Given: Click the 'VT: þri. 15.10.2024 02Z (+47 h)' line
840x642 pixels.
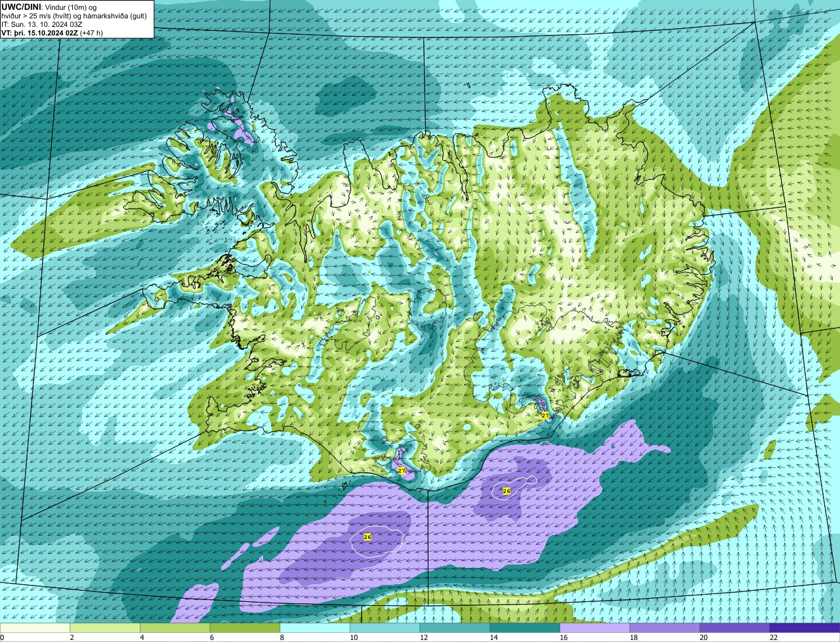Looking at the screenshot, I should pos(52,32).
